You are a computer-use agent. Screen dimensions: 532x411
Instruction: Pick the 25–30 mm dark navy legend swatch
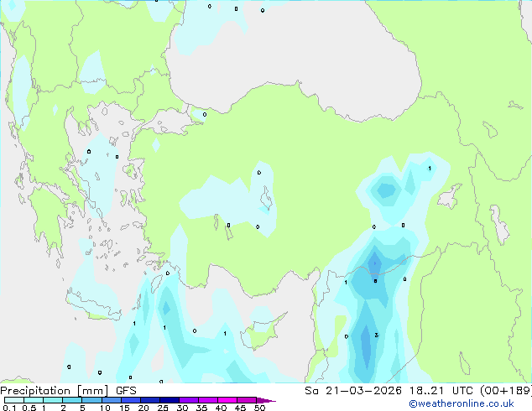pyautogui.click(x=170, y=400)
